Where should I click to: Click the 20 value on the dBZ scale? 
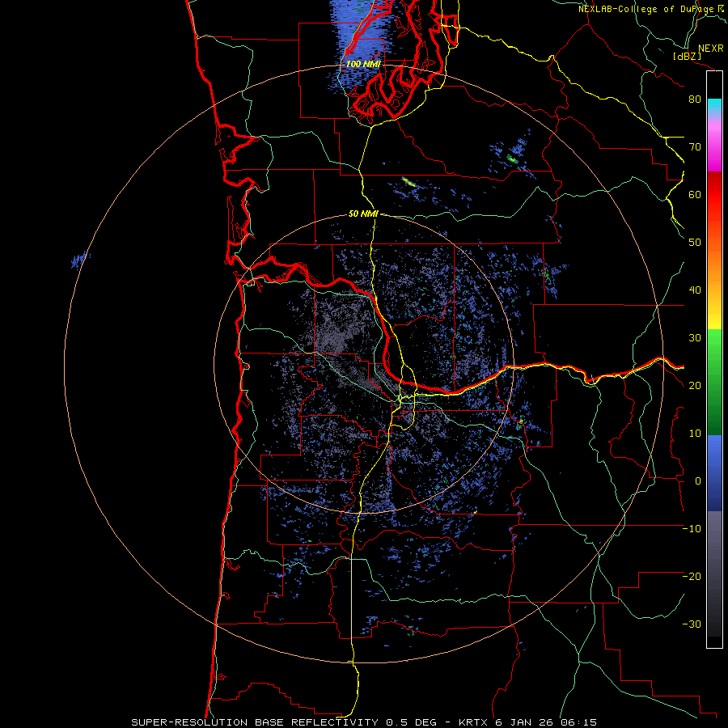(x=695, y=385)
